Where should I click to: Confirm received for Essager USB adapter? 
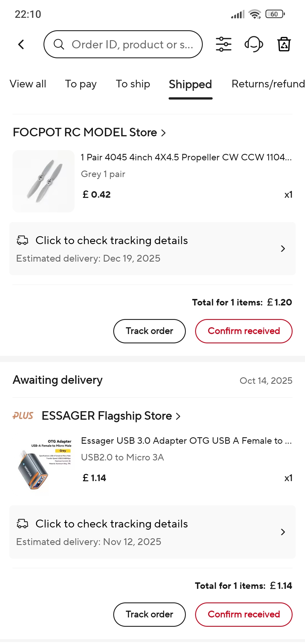click(244, 615)
